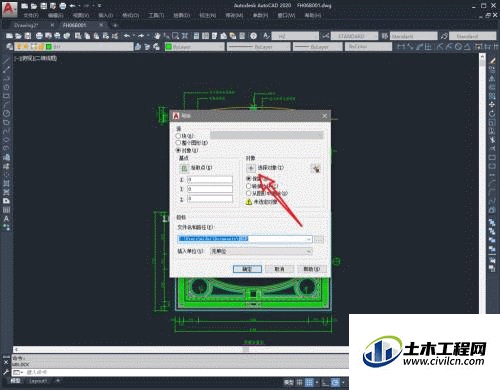Click the Y base point input field
500x390 pixels.
(210, 189)
